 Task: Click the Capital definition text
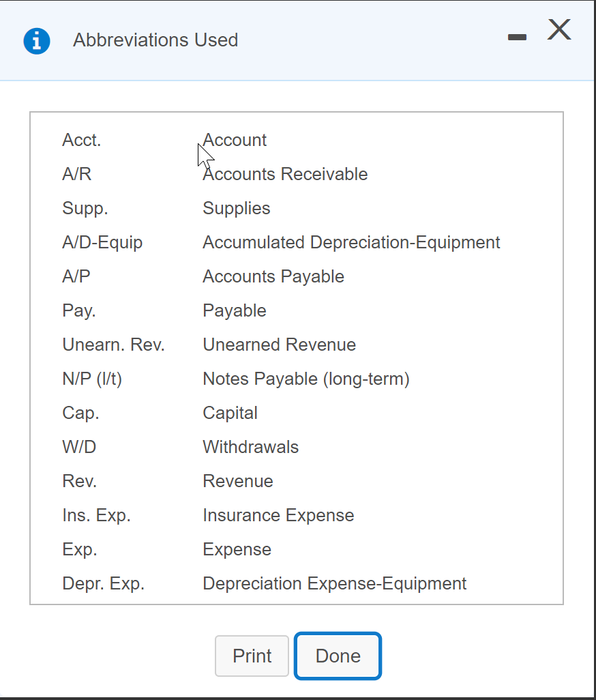click(x=230, y=413)
